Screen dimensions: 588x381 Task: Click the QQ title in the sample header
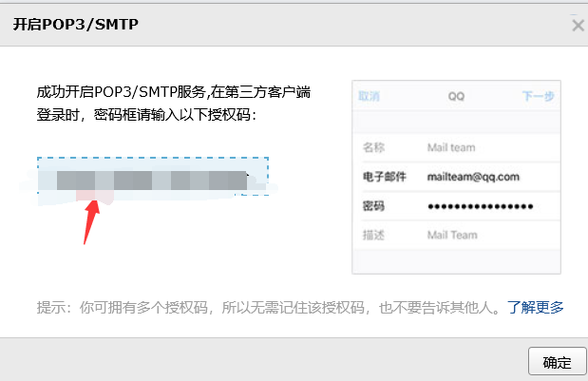click(x=456, y=96)
